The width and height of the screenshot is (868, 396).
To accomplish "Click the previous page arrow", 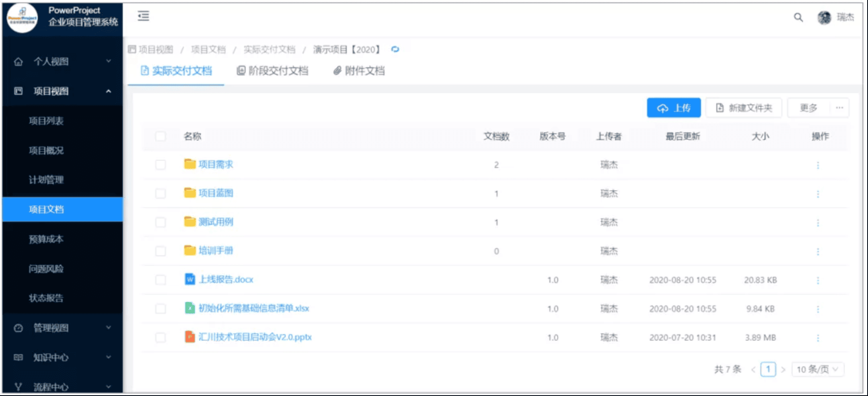I will (753, 369).
